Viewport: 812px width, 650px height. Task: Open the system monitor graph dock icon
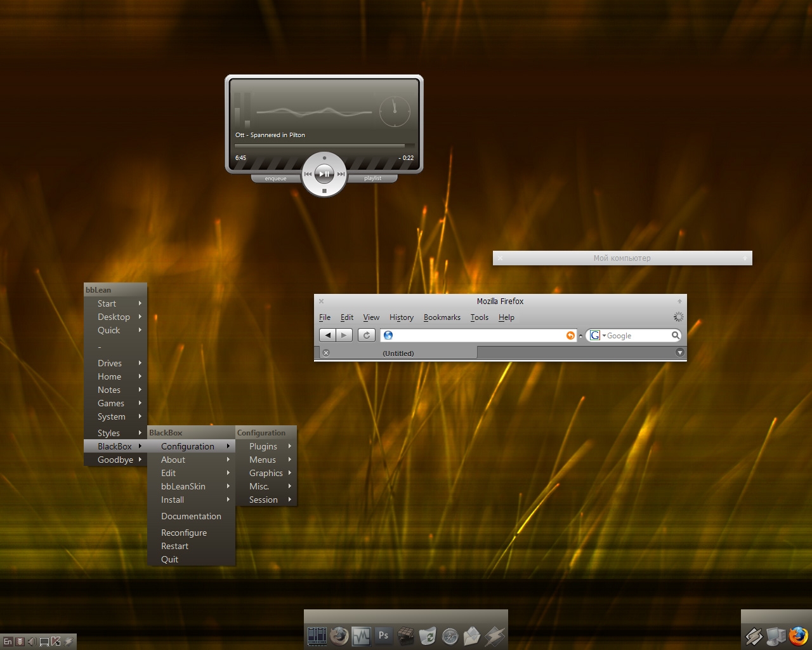point(361,635)
